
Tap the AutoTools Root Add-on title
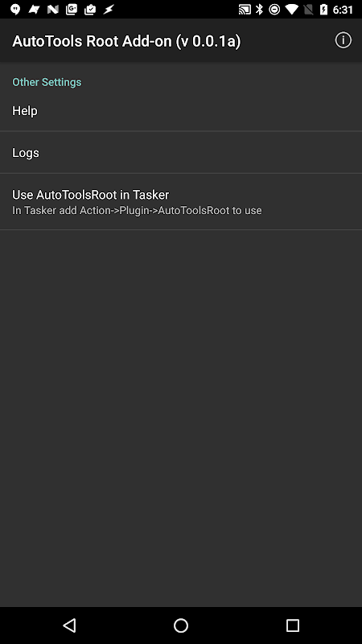tap(126, 41)
